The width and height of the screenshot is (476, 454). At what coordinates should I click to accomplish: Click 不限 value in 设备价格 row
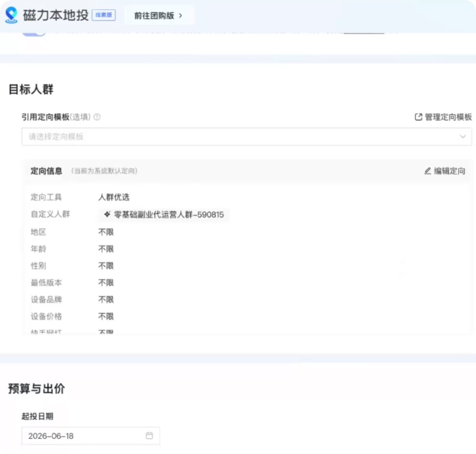point(106,316)
